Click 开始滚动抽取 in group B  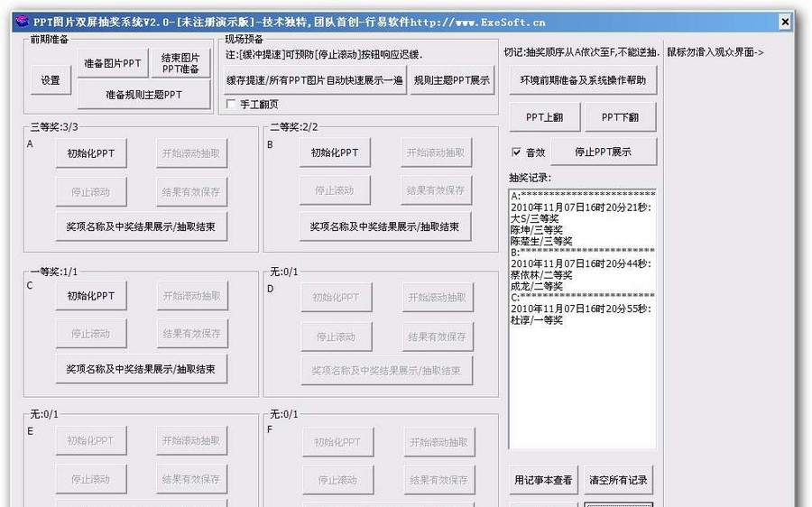click(436, 152)
